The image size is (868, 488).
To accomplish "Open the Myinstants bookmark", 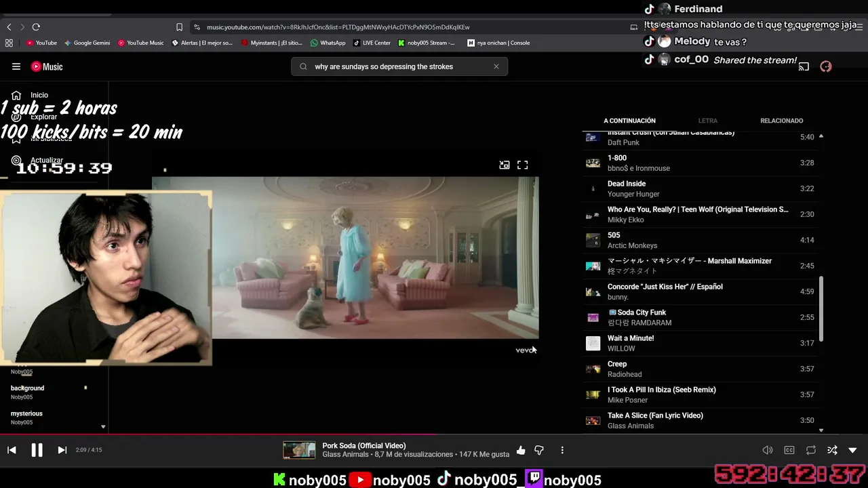I will pyautogui.click(x=271, y=43).
